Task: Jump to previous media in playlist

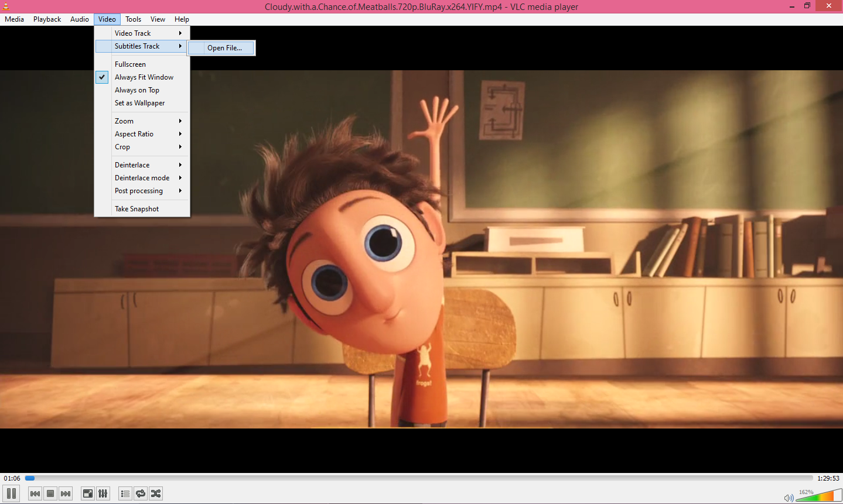Action: (x=35, y=493)
